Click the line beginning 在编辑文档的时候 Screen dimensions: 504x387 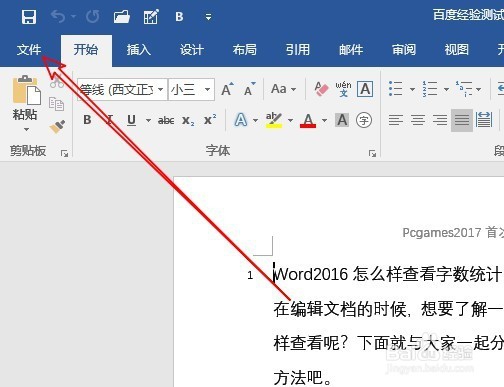click(389, 309)
